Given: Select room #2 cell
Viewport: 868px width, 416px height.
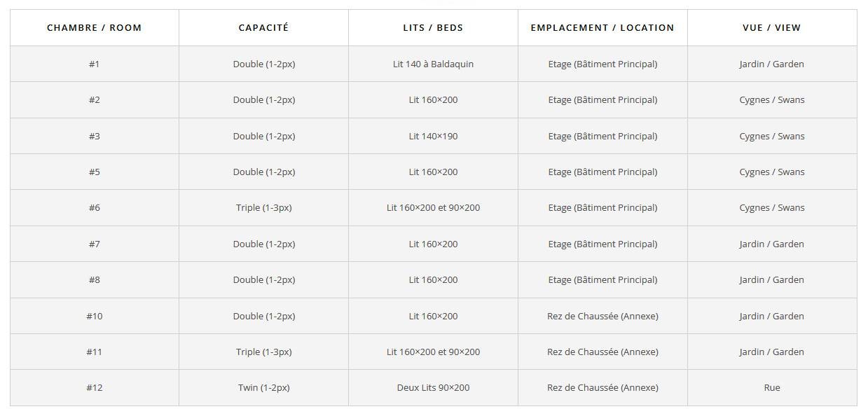Looking at the screenshot, I should coord(95,99).
